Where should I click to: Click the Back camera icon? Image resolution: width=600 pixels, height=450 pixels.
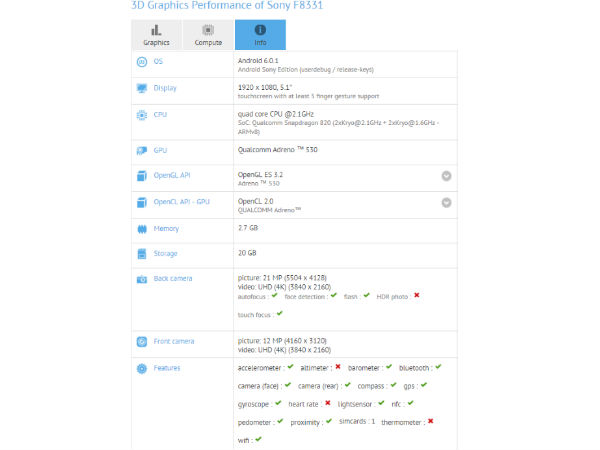[141, 278]
